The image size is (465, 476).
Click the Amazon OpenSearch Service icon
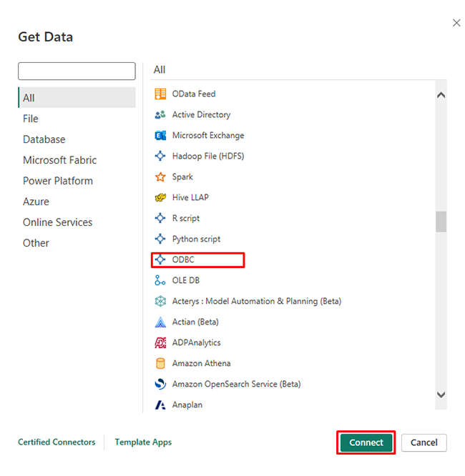[160, 384]
